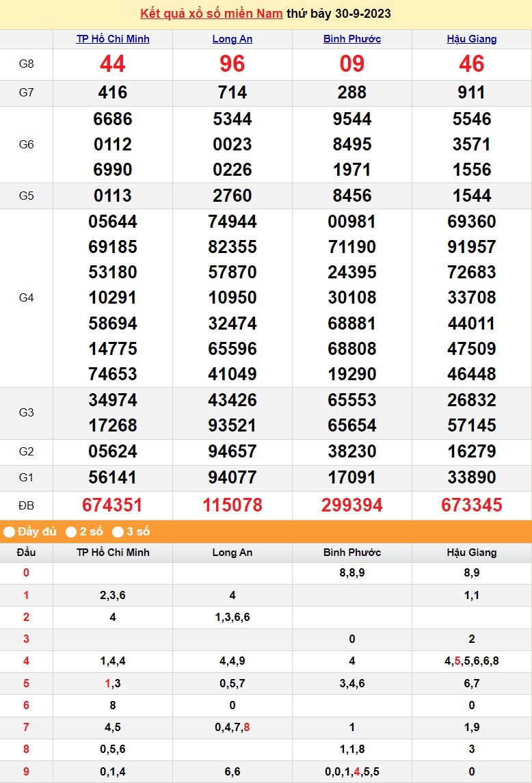This screenshot has width=532, height=783.
Task: Select the G2 number 38230
Action: (x=352, y=451)
